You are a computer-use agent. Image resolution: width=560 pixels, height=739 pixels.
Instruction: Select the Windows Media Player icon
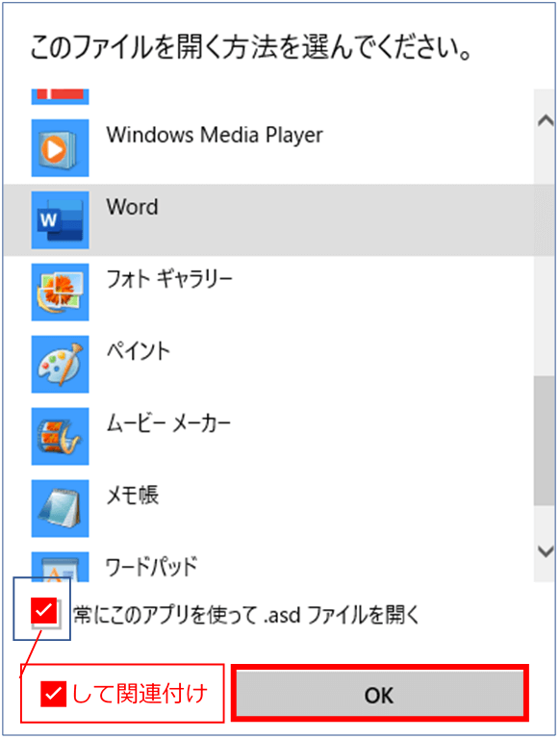tap(60, 148)
